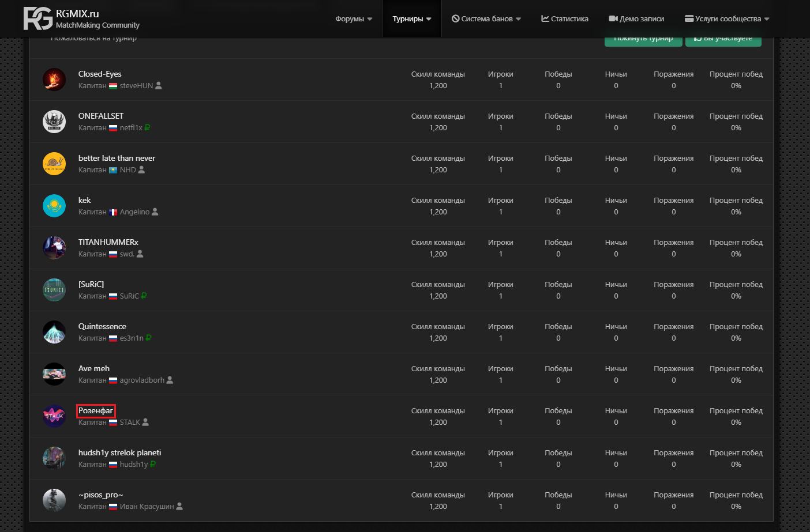Open the ~pisos_pro~ team name link
The image size is (810, 532).
pos(101,495)
